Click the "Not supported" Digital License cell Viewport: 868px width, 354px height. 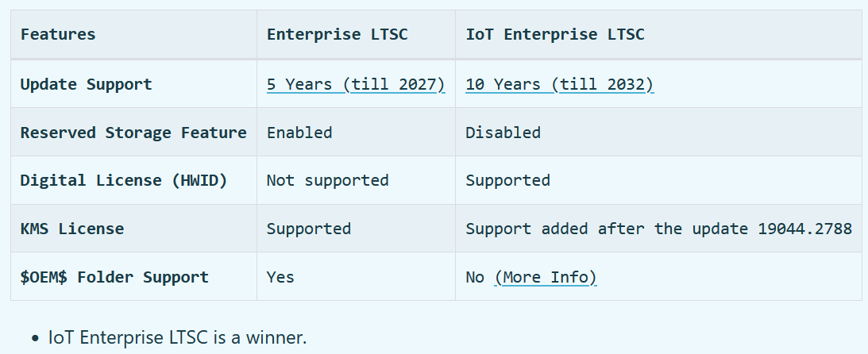coord(327,180)
